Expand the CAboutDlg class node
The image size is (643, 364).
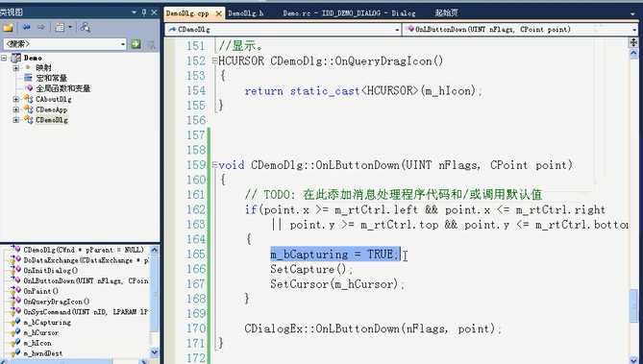pyautogui.click(x=16, y=99)
